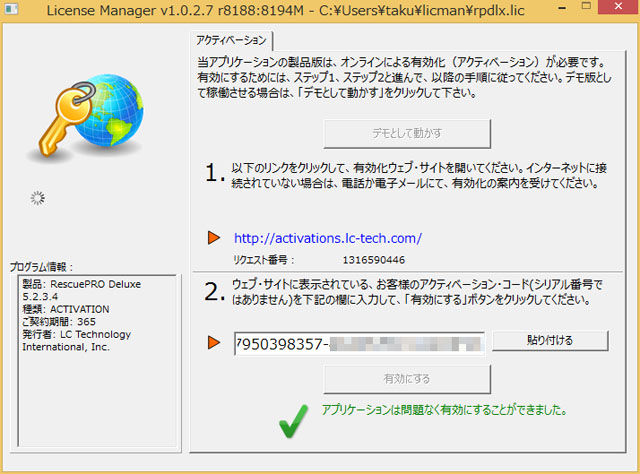
Task: Click the 種類: ACTIVATION line
Action: click(x=66, y=309)
